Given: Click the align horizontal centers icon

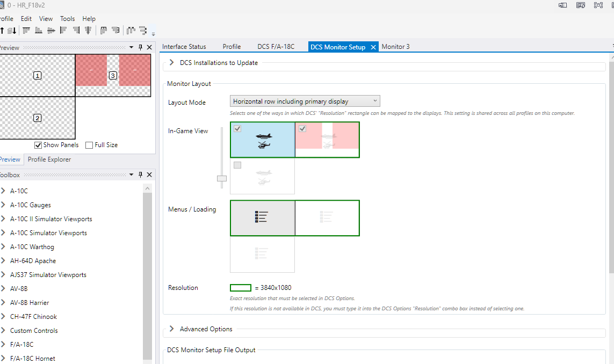Looking at the screenshot, I should (x=88, y=30).
